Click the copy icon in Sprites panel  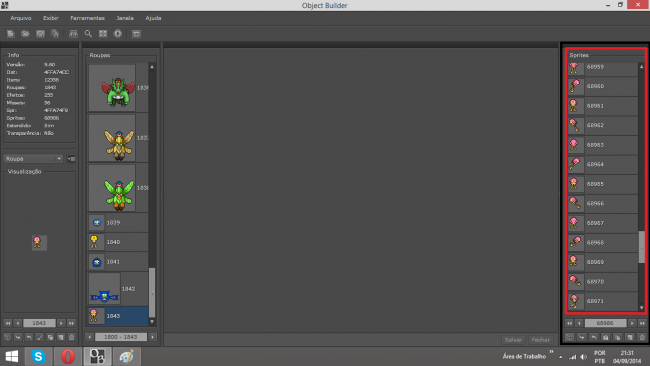click(x=618, y=337)
